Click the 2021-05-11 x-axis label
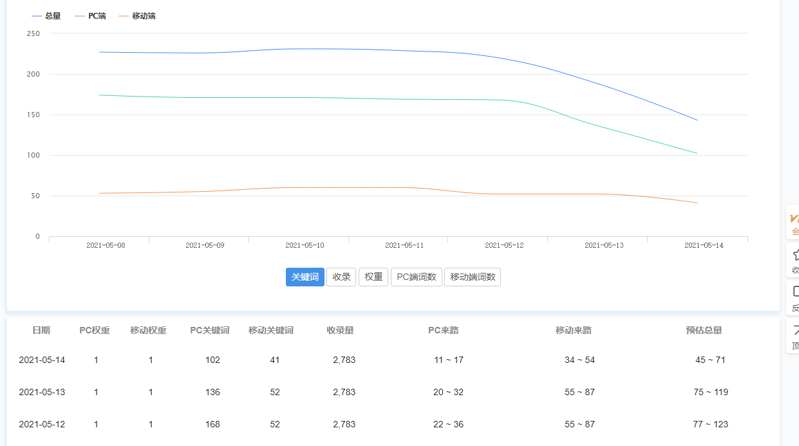 405,245
